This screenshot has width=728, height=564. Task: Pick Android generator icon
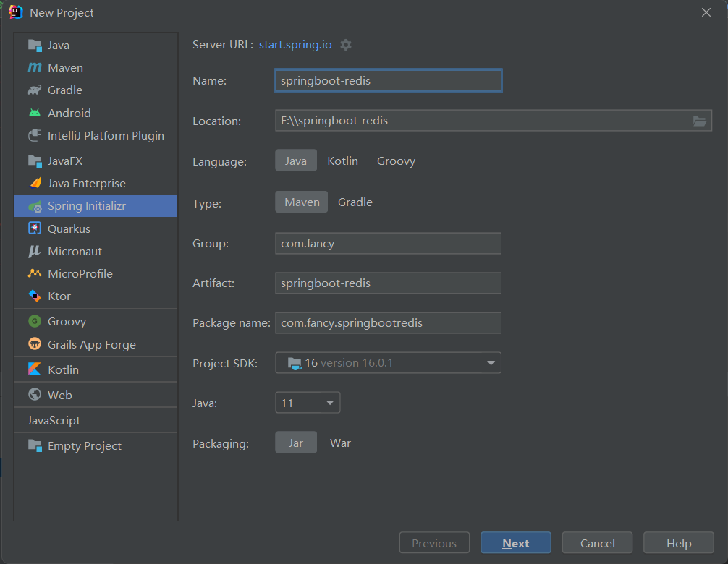pos(35,113)
